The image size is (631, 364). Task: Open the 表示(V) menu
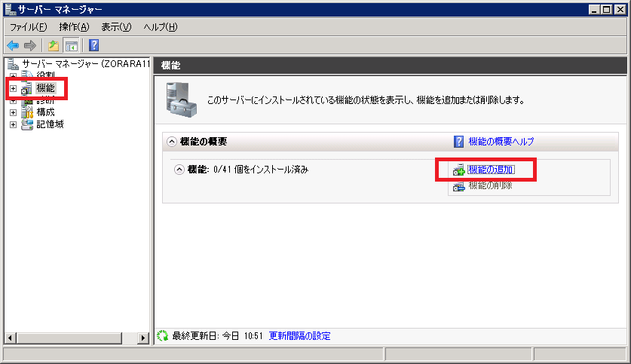pos(116,27)
